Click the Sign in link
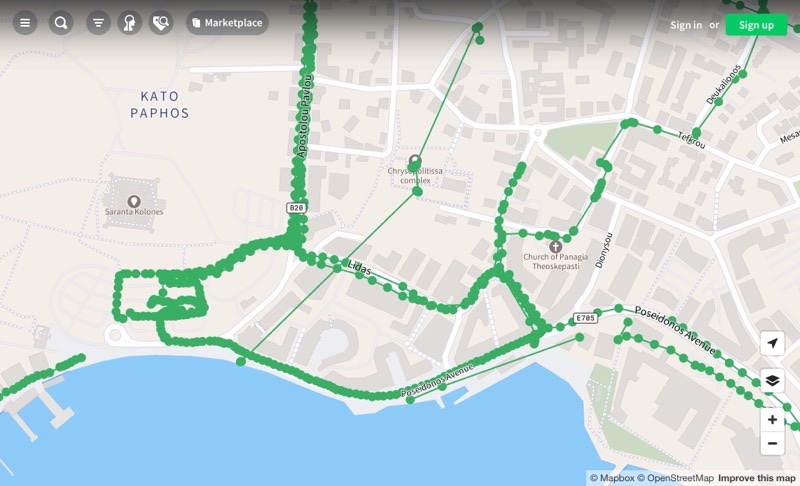The height and width of the screenshot is (486, 800). (x=686, y=25)
